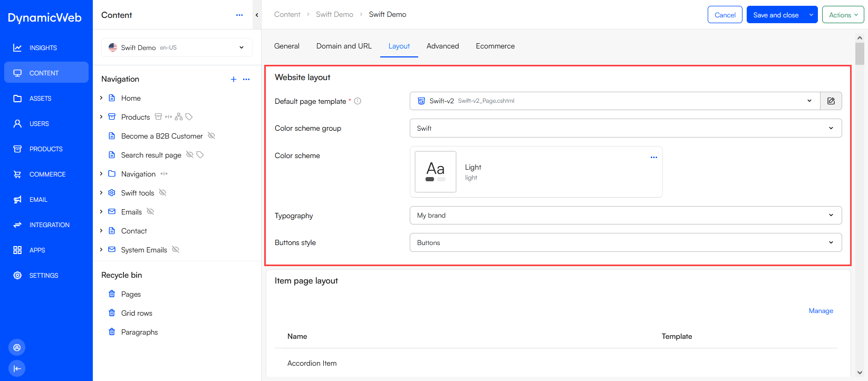Click the edit template icon beside Swift-v2

(831, 101)
